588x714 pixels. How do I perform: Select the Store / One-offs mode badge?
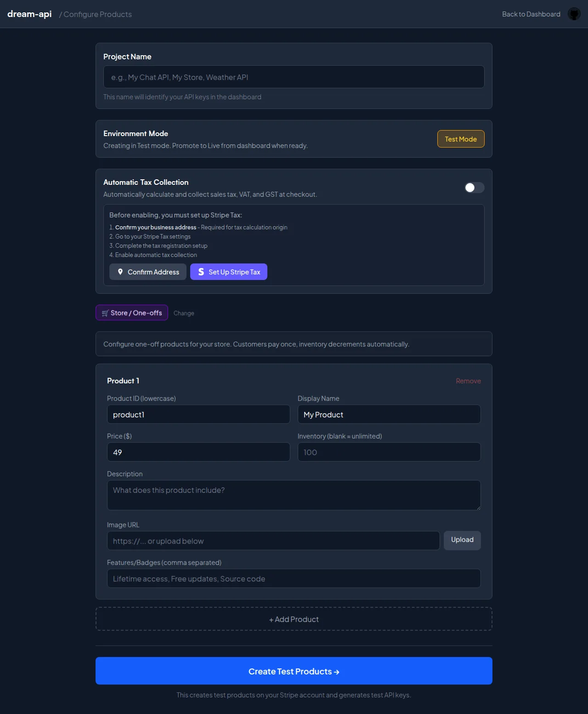(x=132, y=313)
